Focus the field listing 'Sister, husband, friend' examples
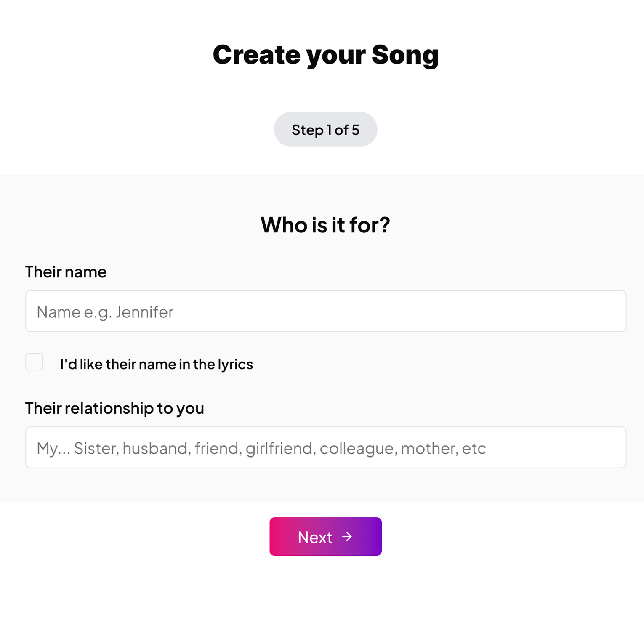644x644 pixels. click(x=325, y=447)
